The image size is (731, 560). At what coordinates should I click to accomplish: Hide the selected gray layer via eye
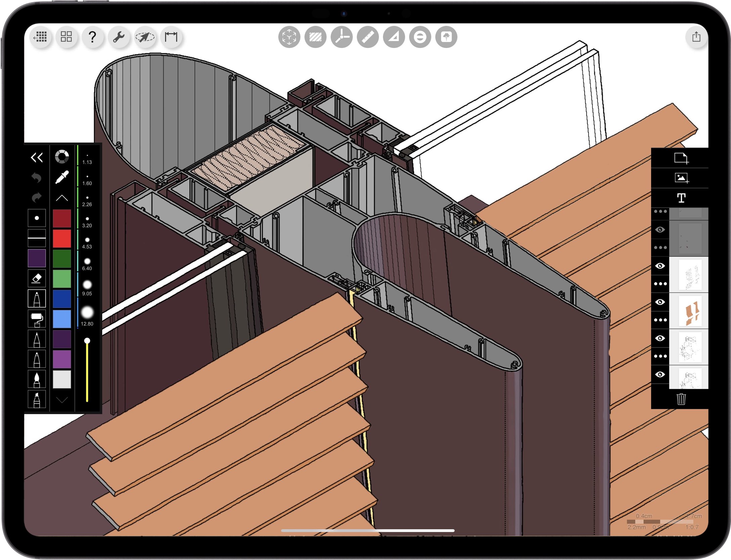coord(660,230)
